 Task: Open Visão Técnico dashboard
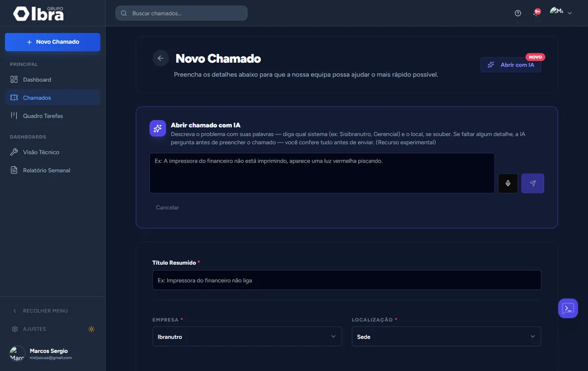(52, 152)
